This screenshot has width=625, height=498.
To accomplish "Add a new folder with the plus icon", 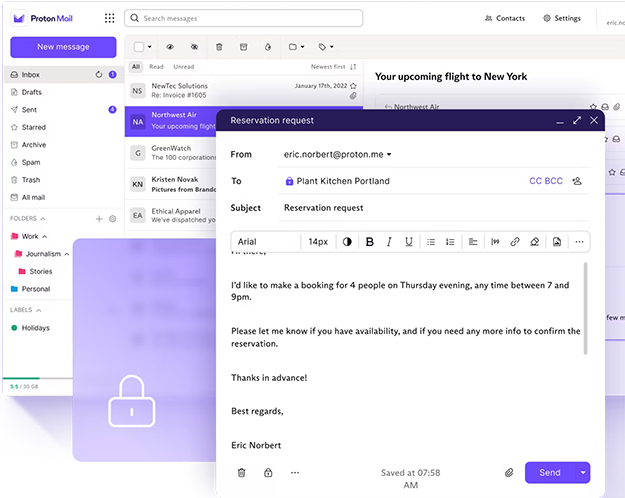I will coord(99,218).
